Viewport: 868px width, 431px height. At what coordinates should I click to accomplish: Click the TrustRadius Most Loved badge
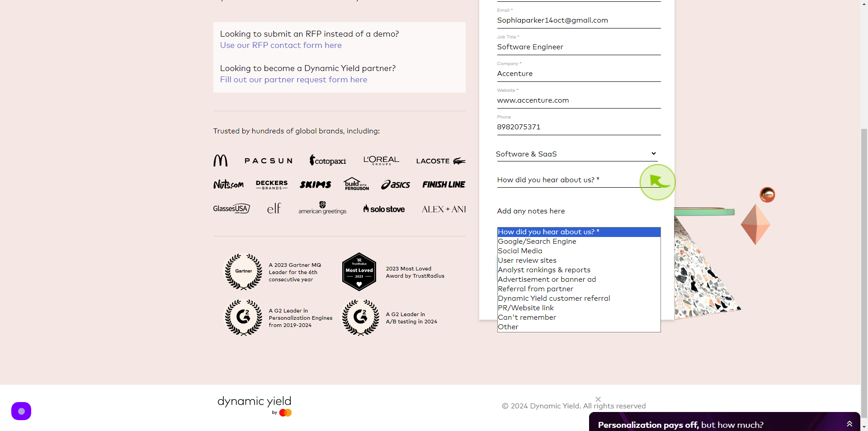359,272
